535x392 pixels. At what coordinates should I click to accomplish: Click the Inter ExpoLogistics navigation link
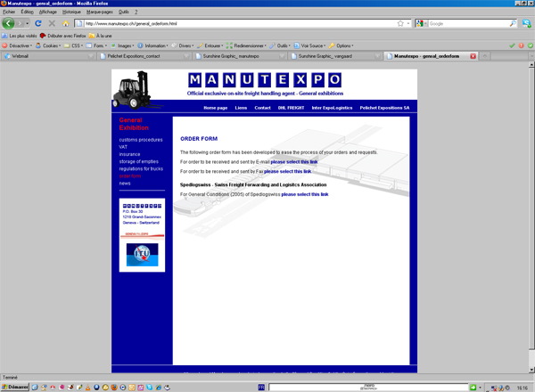332,108
